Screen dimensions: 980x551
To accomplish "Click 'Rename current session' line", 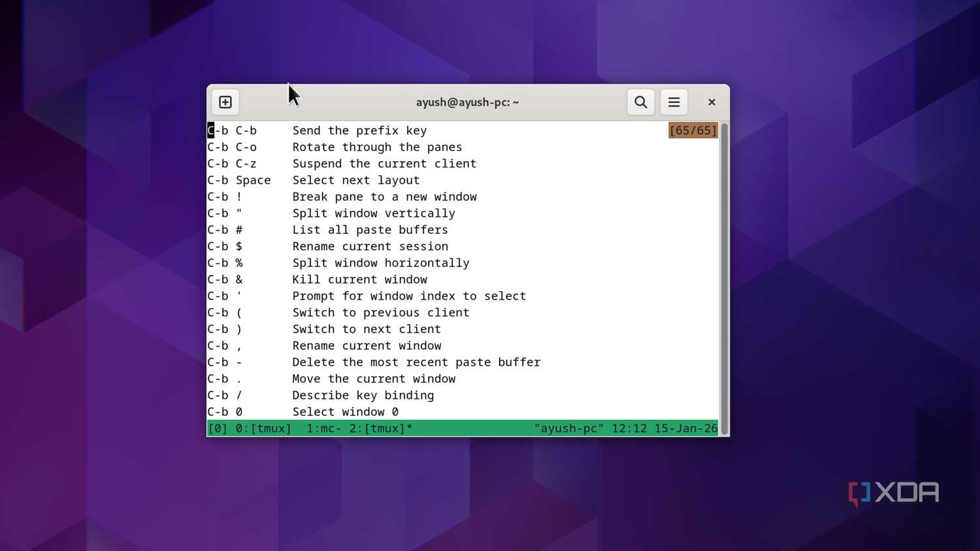I will coord(370,246).
